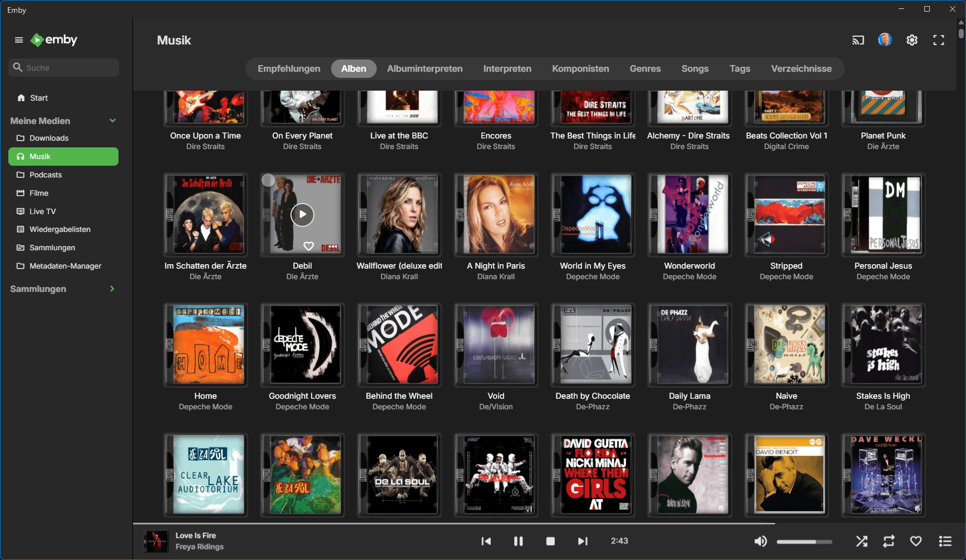The height and width of the screenshot is (560, 966).
Task: Adjust the volume slider
Action: point(804,542)
